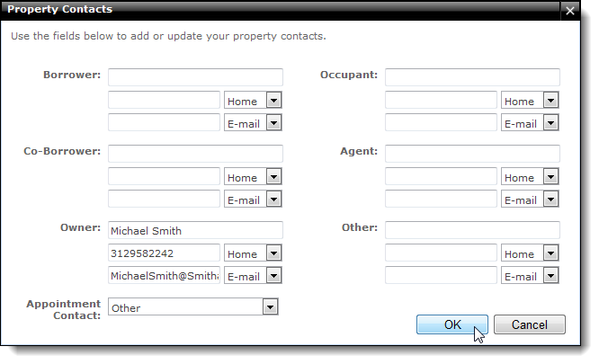This screenshot has width=599, height=364.
Task: Select the Other contact name field
Action: 472,230
